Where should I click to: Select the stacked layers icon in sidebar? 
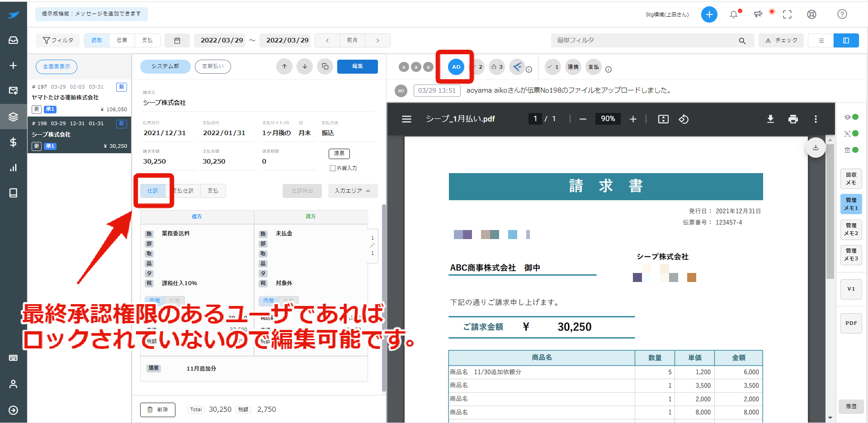point(13,117)
